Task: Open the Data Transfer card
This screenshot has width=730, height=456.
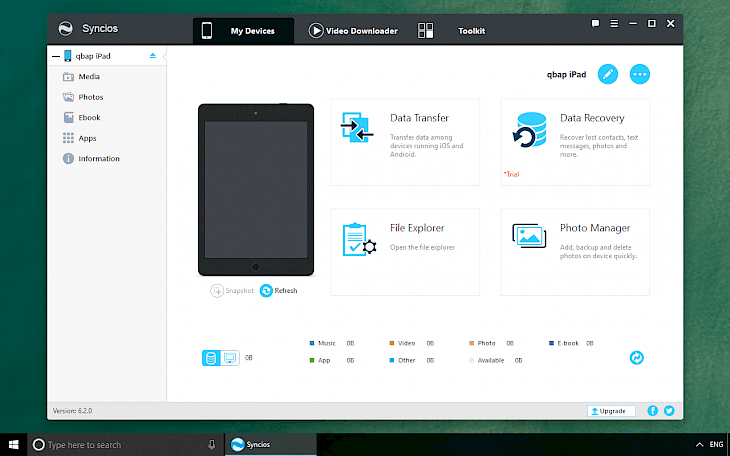Action: pyautogui.click(x=405, y=142)
